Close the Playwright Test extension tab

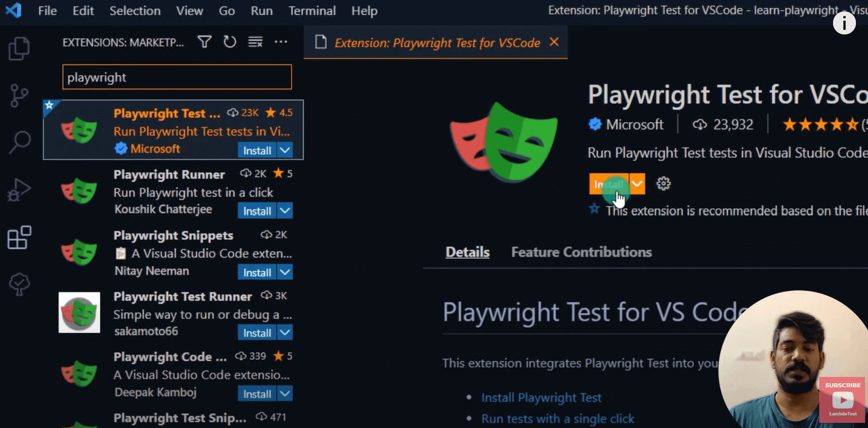554,42
